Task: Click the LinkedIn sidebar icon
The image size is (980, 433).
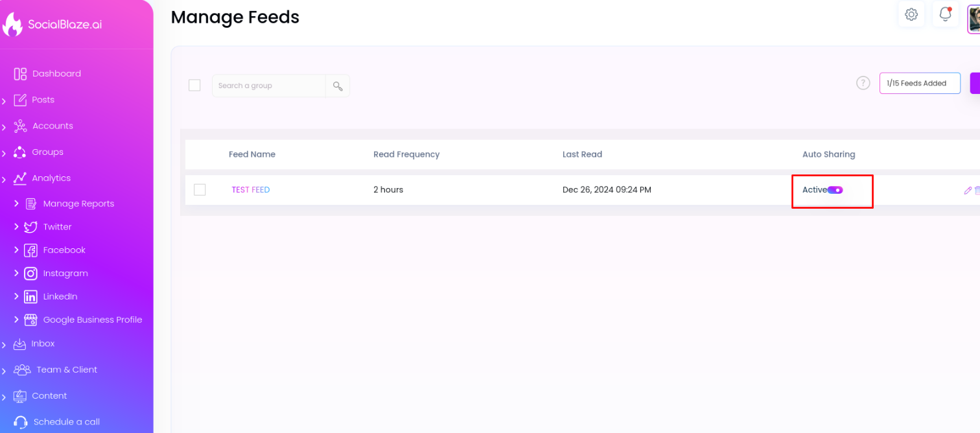Action: [x=30, y=297]
